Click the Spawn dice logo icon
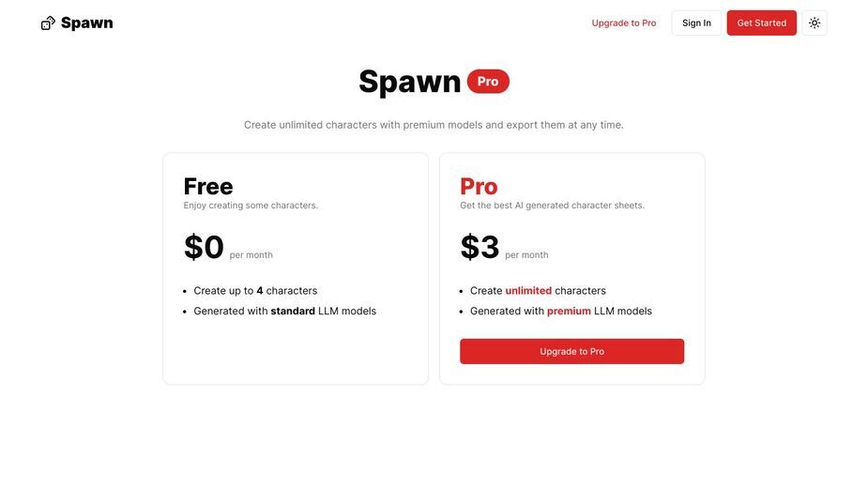The height and width of the screenshot is (488, 868). pyautogui.click(x=48, y=23)
